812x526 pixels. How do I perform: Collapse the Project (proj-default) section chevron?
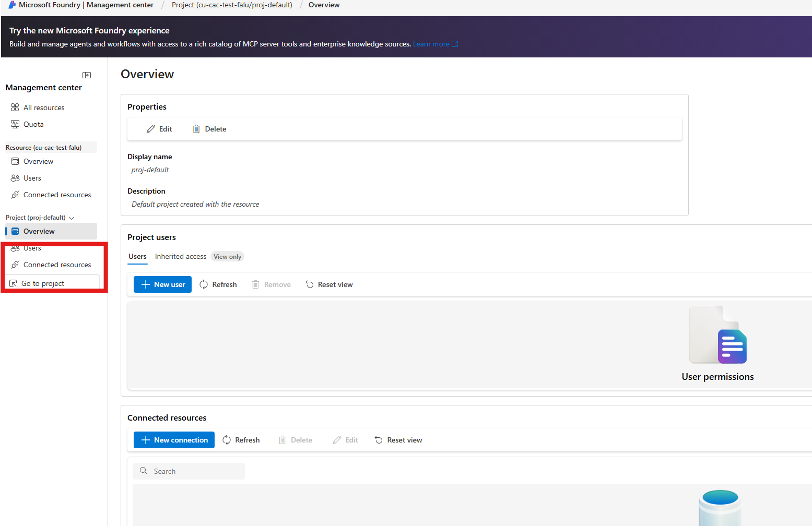[72, 218]
